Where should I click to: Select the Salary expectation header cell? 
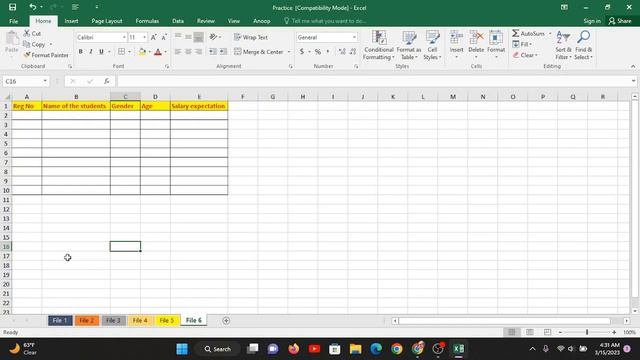(x=199, y=106)
